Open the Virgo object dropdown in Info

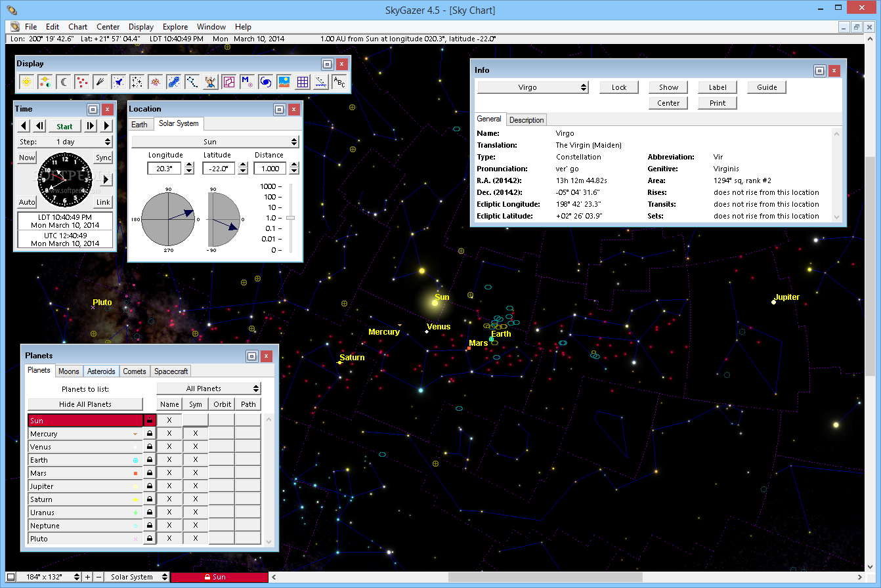click(x=532, y=87)
